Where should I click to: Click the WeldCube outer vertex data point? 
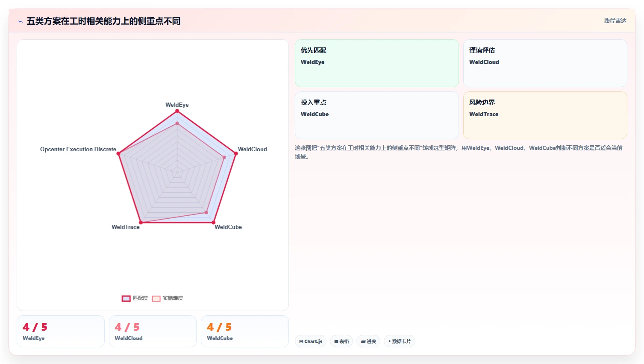click(x=213, y=222)
